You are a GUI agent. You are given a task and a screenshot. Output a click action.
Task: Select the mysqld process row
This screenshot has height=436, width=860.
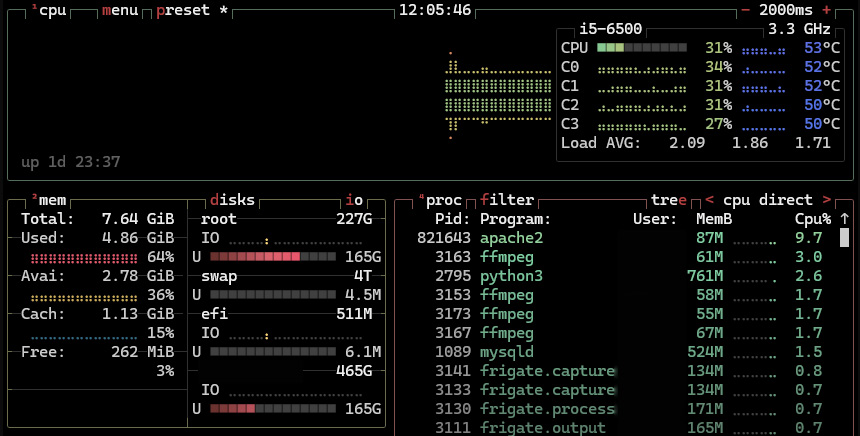pos(507,352)
